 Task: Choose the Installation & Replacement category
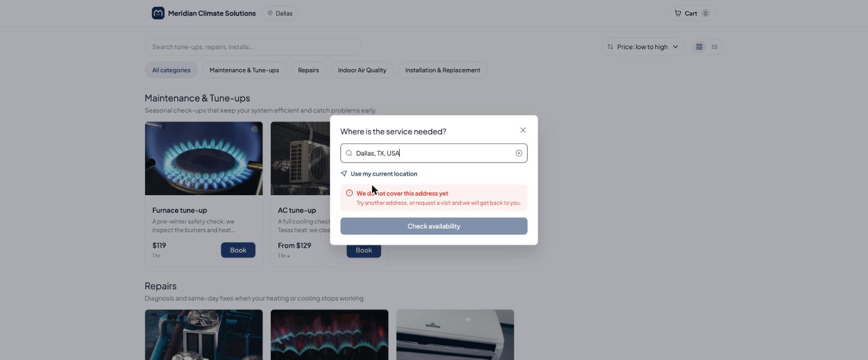click(442, 70)
